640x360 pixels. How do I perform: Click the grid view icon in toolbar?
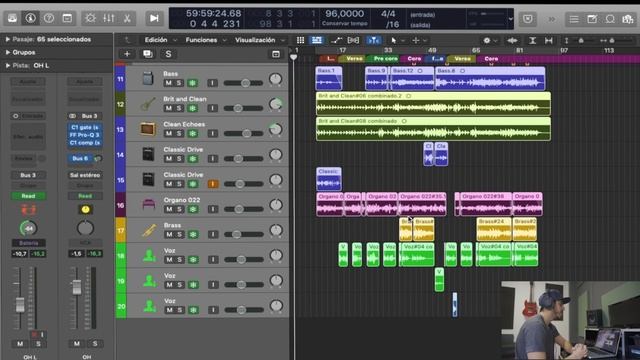click(x=300, y=40)
